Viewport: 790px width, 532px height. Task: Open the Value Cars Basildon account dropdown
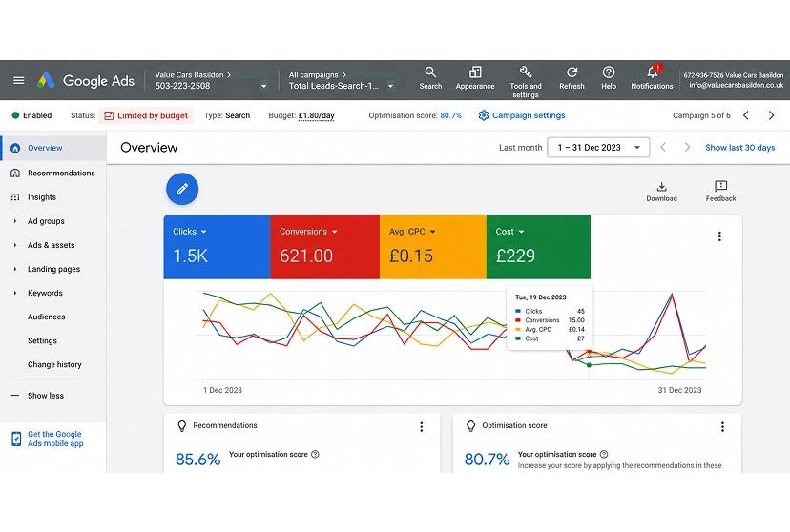click(x=263, y=86)
